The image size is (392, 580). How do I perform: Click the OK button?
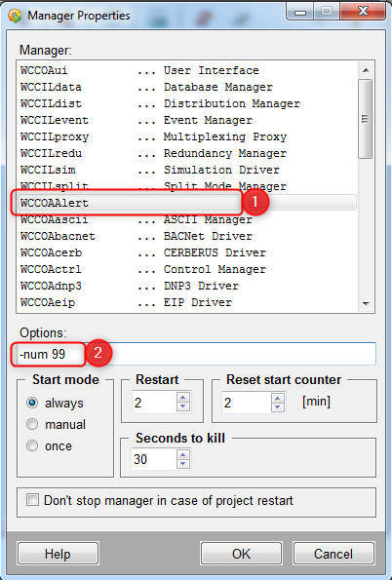pos(242,554)
